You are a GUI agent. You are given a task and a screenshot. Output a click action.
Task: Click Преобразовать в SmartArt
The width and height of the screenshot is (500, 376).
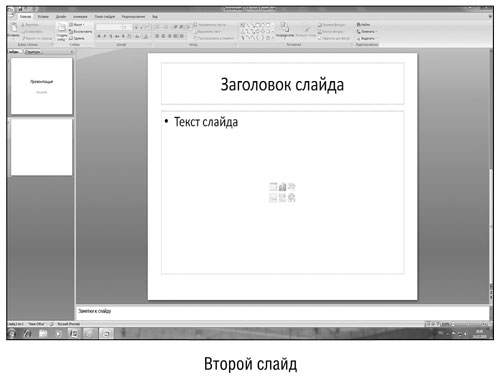[x=214, y=38]
